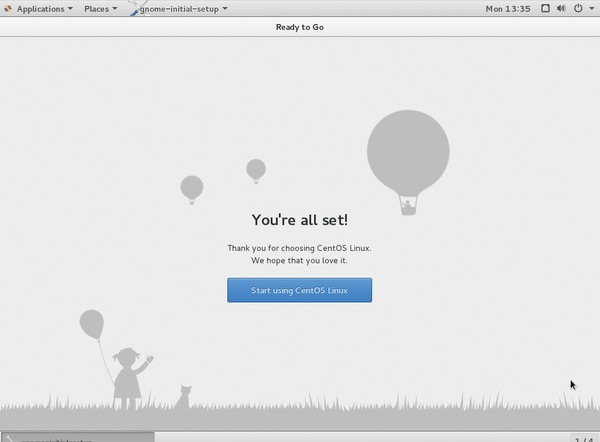Click 'We hope that you love it.' text
The width and height of the screenshot is (600, 442).
click(299, 261)
